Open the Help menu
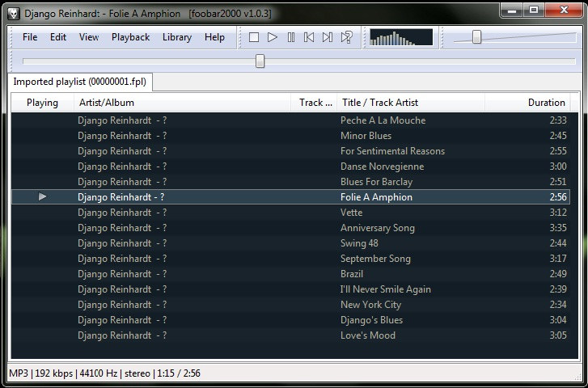 [x=214, y=37]
